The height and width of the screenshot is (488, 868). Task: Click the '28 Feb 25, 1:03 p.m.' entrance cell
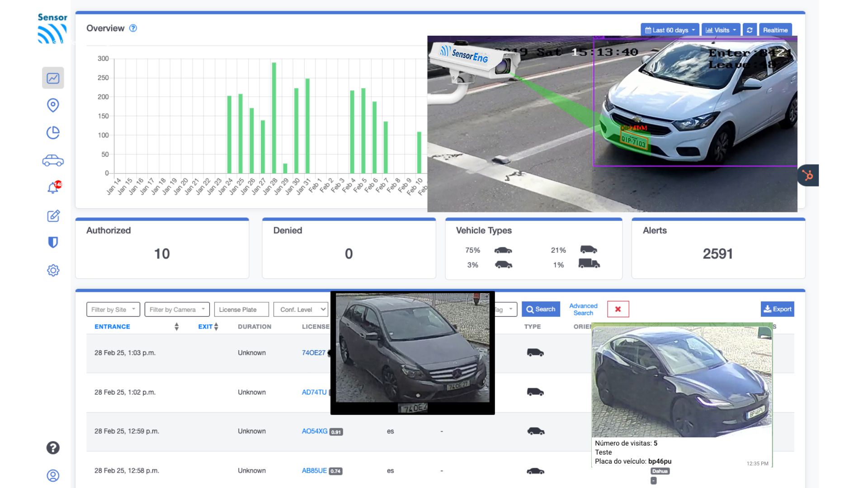pos(125,353)
